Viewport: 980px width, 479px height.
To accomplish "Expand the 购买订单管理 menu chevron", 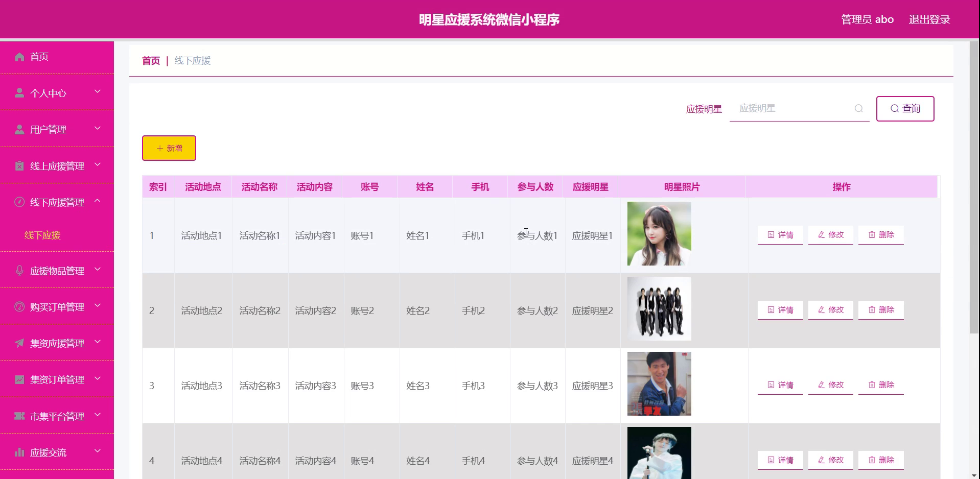I will point(98,306).
